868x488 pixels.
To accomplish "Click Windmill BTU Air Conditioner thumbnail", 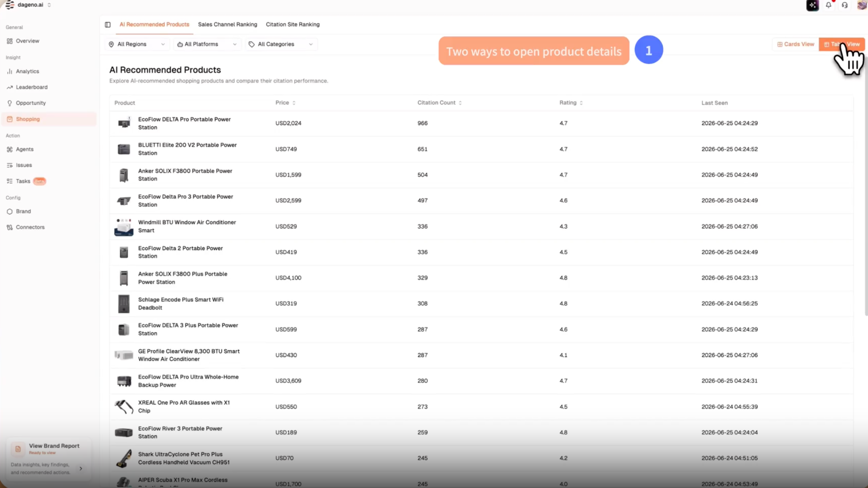I will [x=124, y=226].
